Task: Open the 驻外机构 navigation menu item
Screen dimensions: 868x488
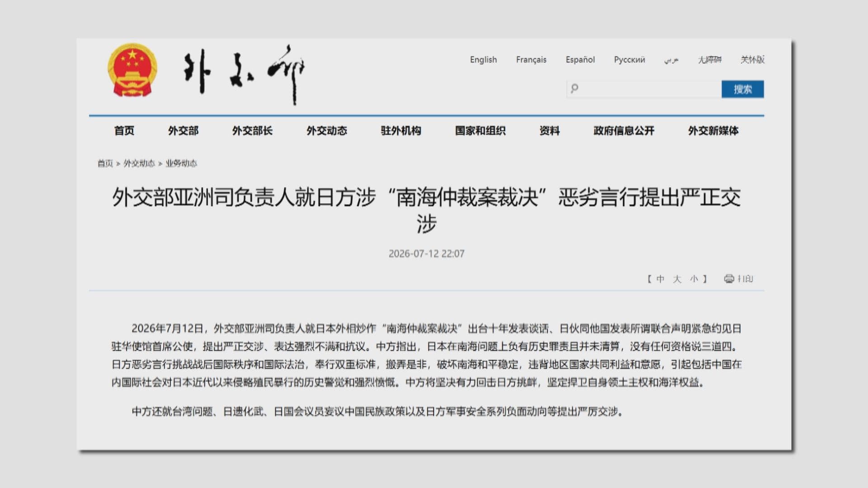Action: pos(401,131)
